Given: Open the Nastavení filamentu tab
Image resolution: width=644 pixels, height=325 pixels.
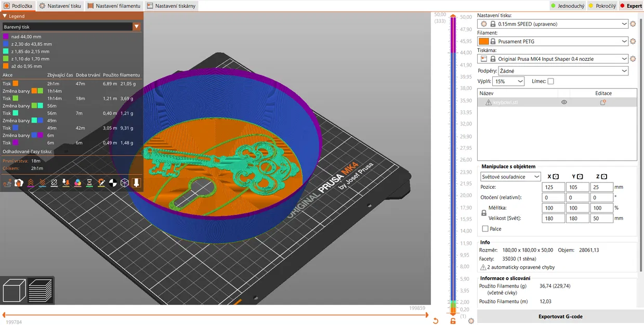Looking at the screenshot, I should tap(114, 6).
